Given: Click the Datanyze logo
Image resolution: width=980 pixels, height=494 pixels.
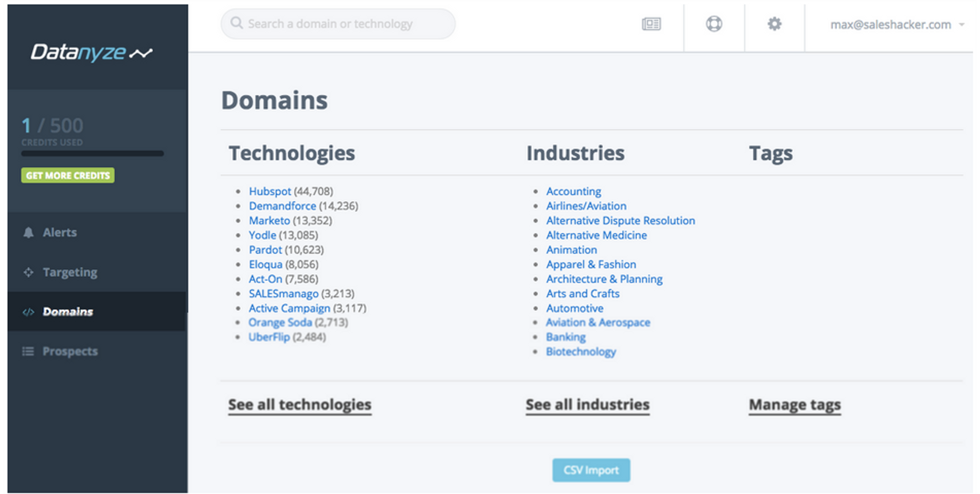Looking at the screenshot, I should (x=92, y=52).
